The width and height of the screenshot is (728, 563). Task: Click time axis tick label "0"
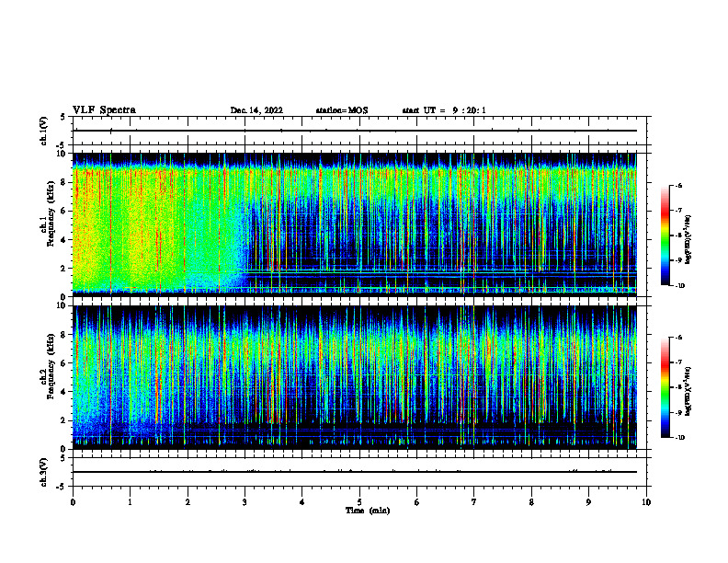pyautogui.click(x=73, y=502)
